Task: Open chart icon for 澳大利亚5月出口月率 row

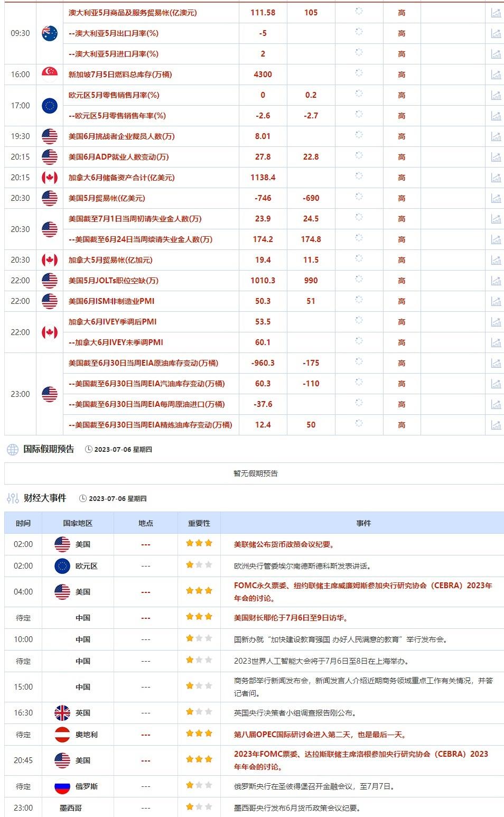Action: point(496,33)
